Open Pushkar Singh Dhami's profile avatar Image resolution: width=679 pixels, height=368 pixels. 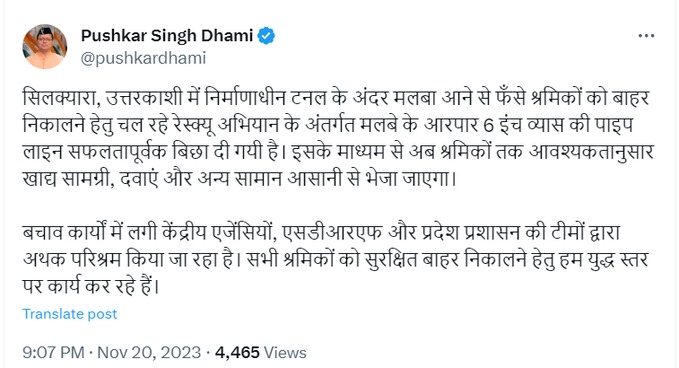click(x=45, y=47)
